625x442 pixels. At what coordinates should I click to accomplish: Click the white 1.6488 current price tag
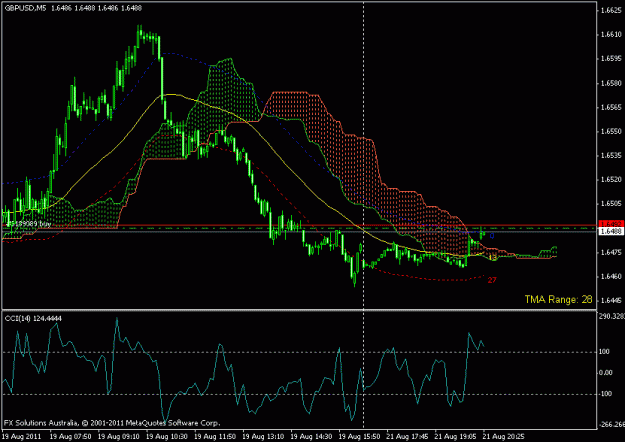pos(611,231)
